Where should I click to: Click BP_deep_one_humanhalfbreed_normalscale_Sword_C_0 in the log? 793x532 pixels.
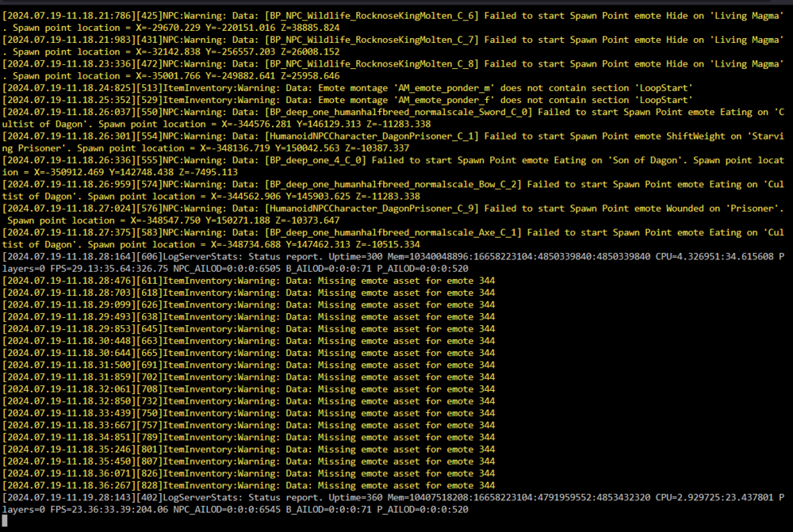tap(398, 113)
